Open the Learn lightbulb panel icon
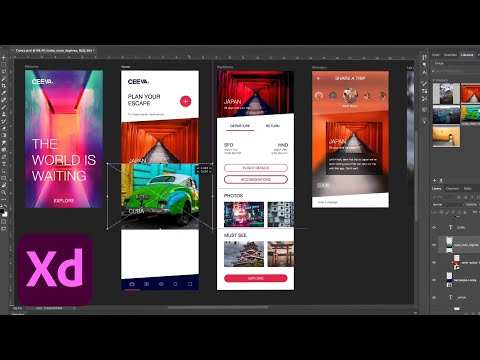 [424, 120]
